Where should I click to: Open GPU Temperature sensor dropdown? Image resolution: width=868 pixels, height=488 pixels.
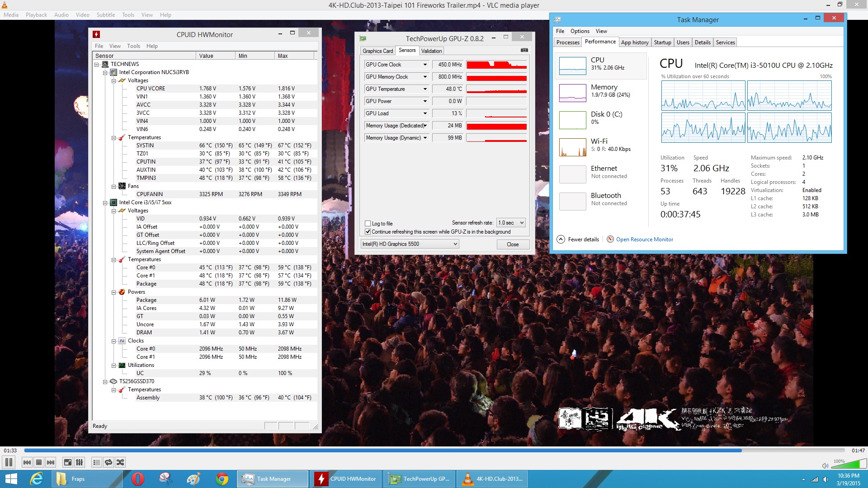click(425, 89)
